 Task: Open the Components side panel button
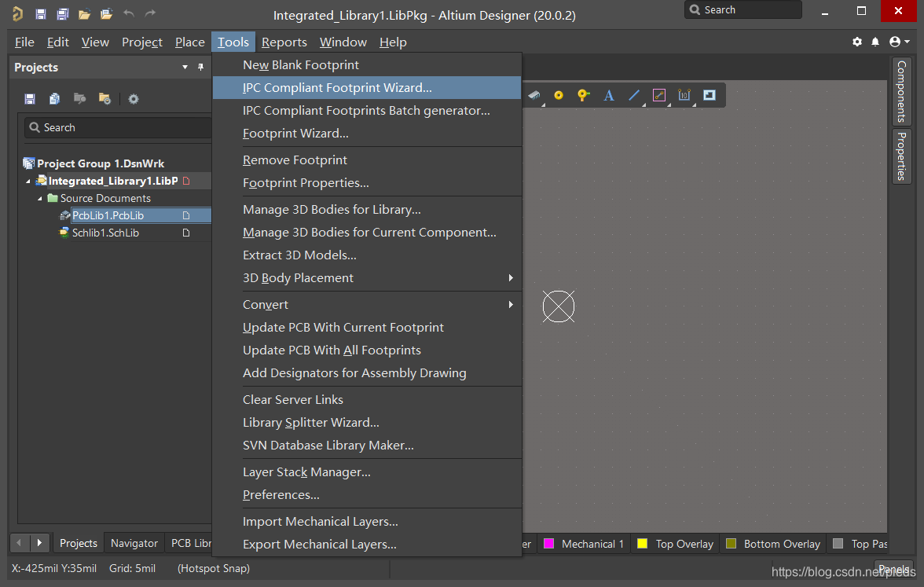coord(901,91)
